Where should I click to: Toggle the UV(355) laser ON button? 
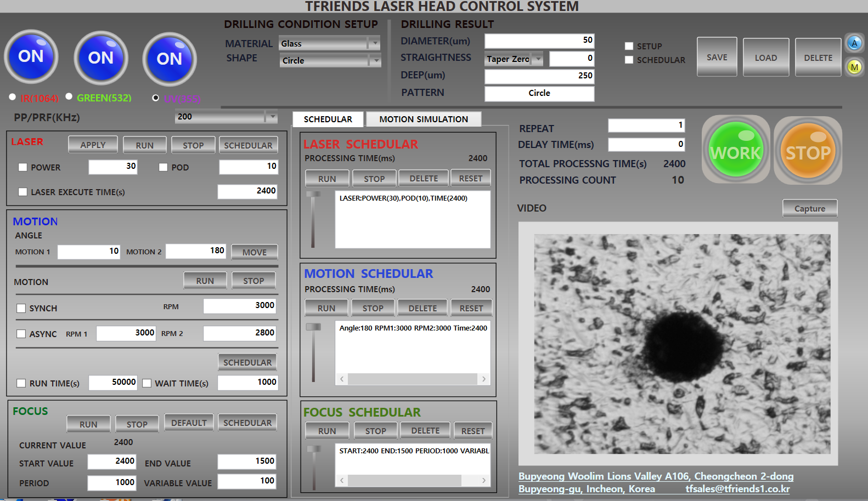point(170,59)
